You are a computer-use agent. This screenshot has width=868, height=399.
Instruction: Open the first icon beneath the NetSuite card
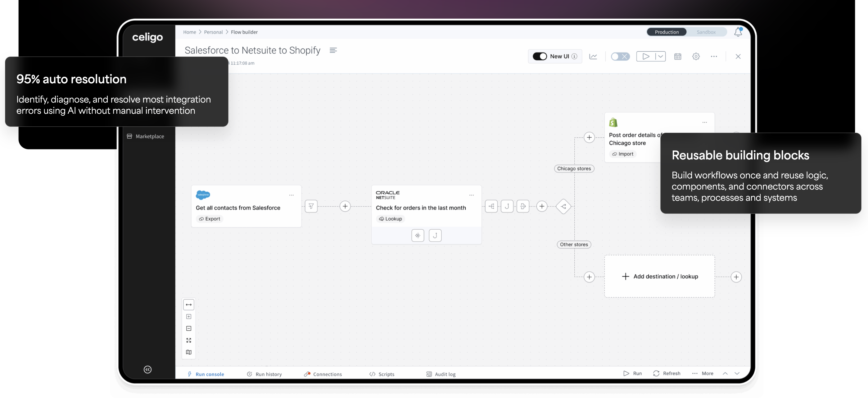click(x=418, y=236)
